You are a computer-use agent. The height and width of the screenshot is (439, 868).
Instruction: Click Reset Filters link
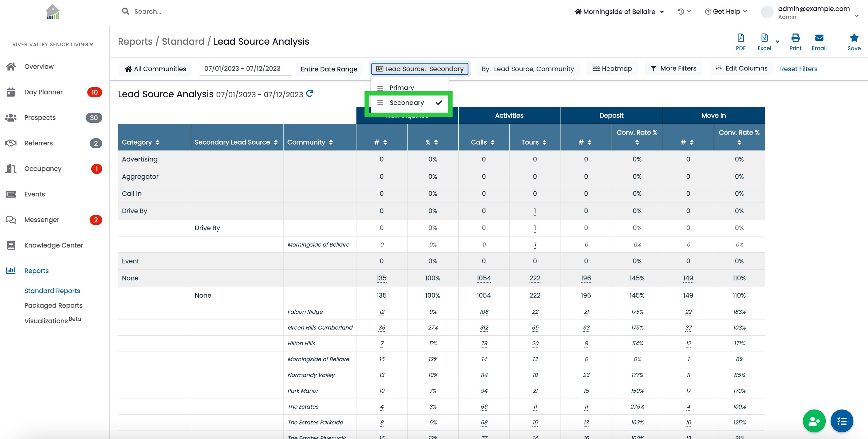[x=798, y=69]
